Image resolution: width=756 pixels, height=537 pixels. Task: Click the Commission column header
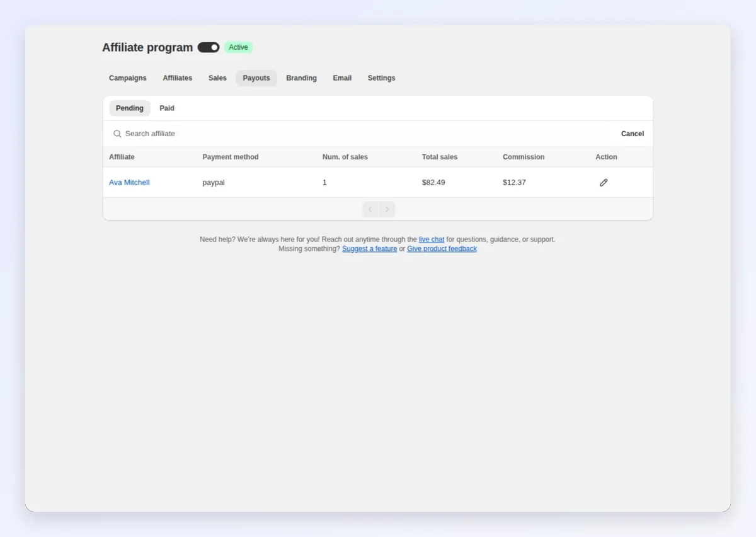pos(524,157)
